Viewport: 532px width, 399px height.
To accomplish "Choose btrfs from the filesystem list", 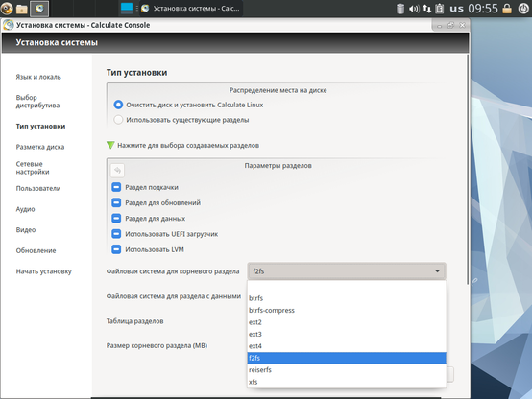I will click(x=347, y=298).
